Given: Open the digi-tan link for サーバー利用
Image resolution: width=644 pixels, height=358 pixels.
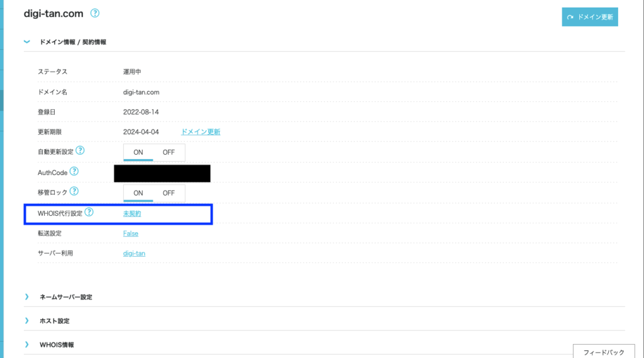Looking at the screenshot, I should tap(134, 254).
